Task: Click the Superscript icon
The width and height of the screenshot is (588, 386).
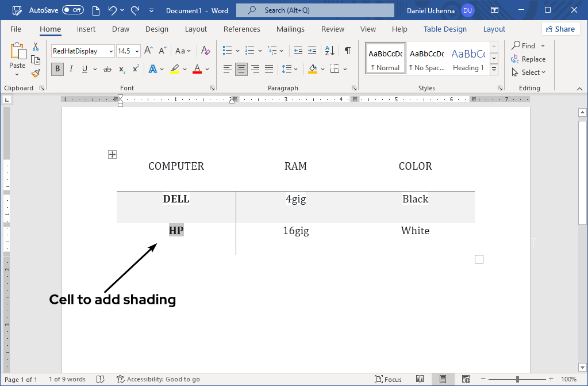Action: (134, 69)
